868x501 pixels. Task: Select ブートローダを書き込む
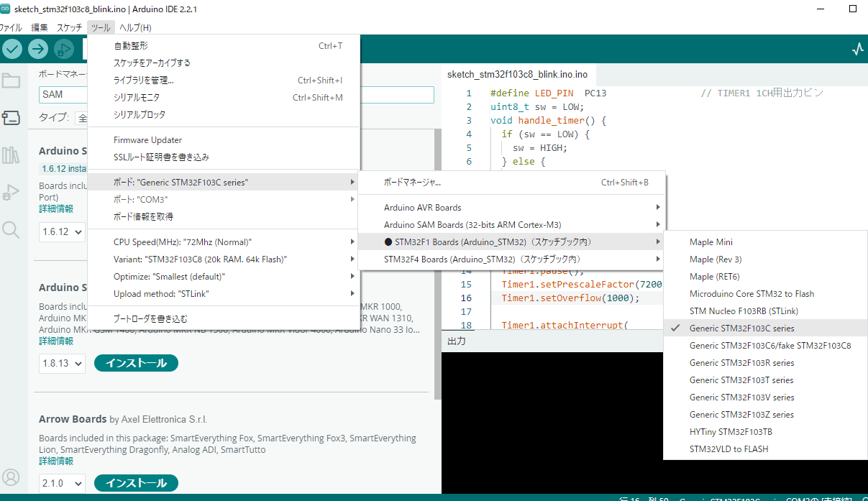click(x=224, y=318)
